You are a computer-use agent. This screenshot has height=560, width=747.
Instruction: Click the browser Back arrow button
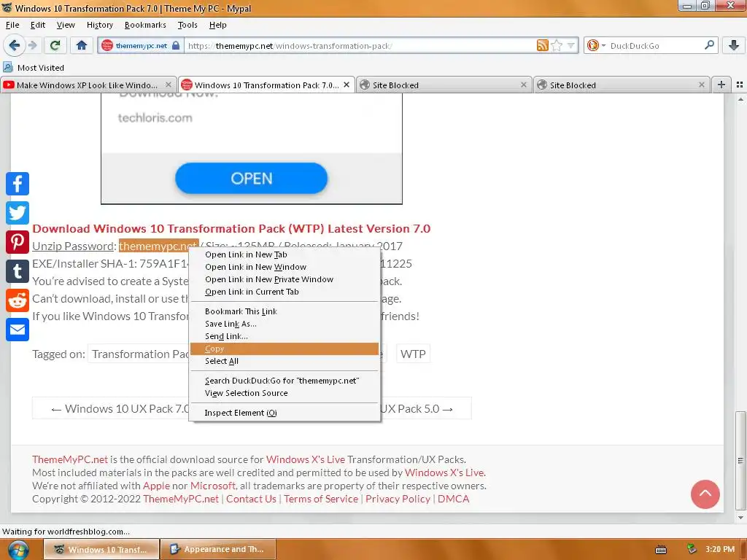[x=14, y=45]
